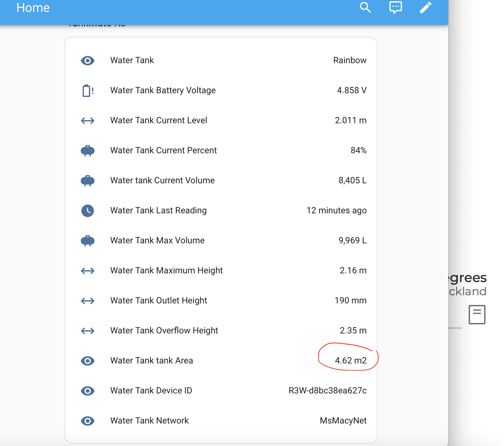Toggle the eye icon beside tank Area
The width and height of the screenshot is (504, 446).
point(88,361)
